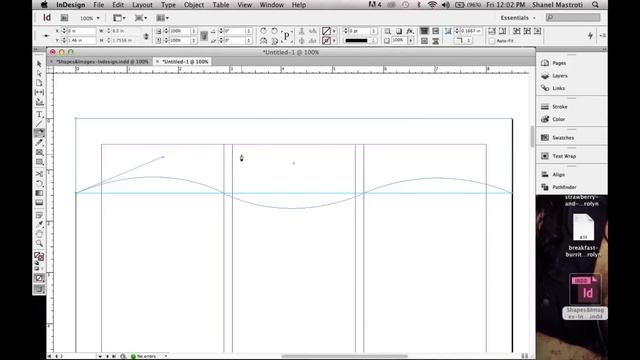Select the Rectangle tool
Viewport: 640px width, 360px height.
[x=39, y=162]
